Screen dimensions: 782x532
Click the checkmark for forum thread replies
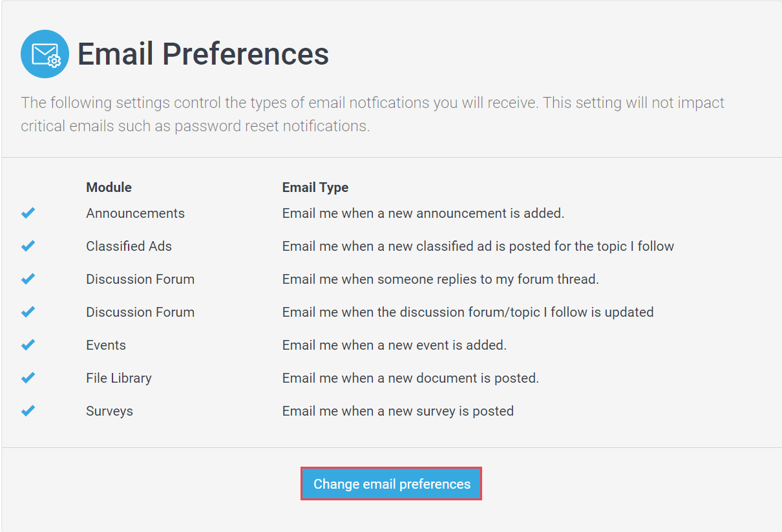pyautogui.click(x=28, y=279)
